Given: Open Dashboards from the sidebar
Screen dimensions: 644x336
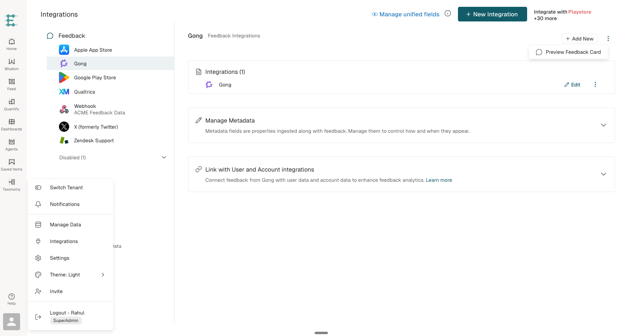Looking at the screenshot, I should tap(12, 124).
